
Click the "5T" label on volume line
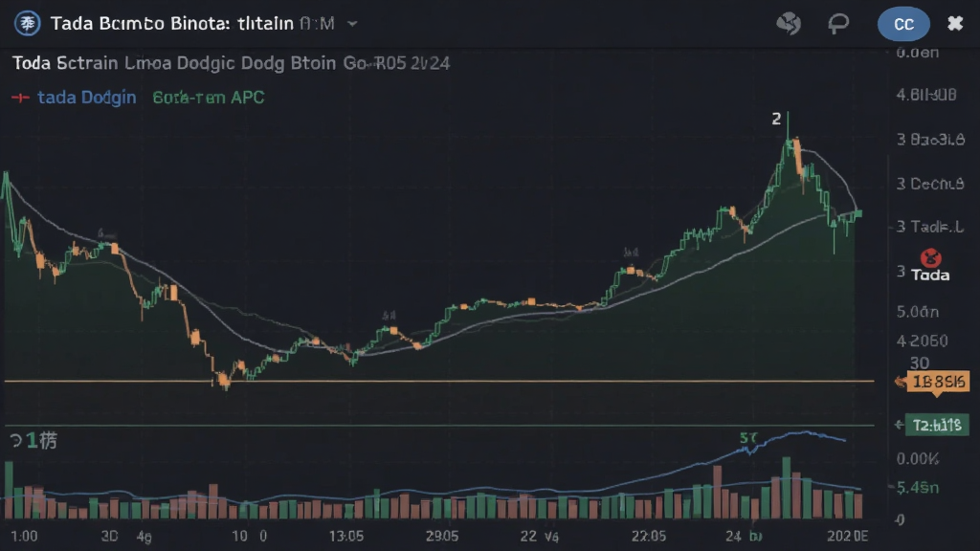[748, 438]
